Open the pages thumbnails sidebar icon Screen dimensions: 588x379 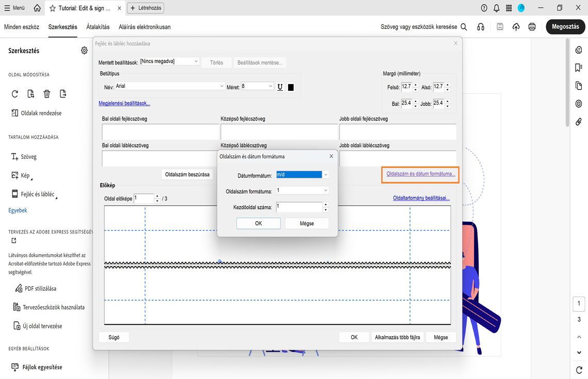click(x=579, y=86)
